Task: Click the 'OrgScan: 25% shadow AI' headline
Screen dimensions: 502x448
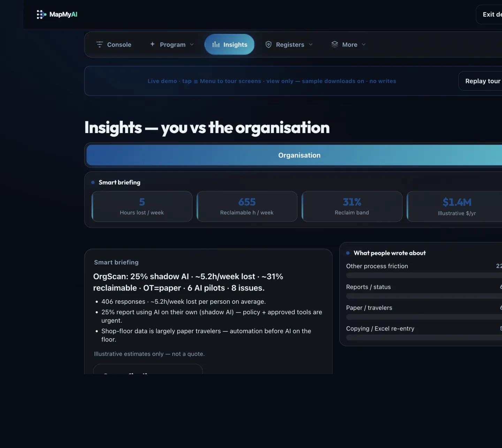Action: tap(188, 282)
